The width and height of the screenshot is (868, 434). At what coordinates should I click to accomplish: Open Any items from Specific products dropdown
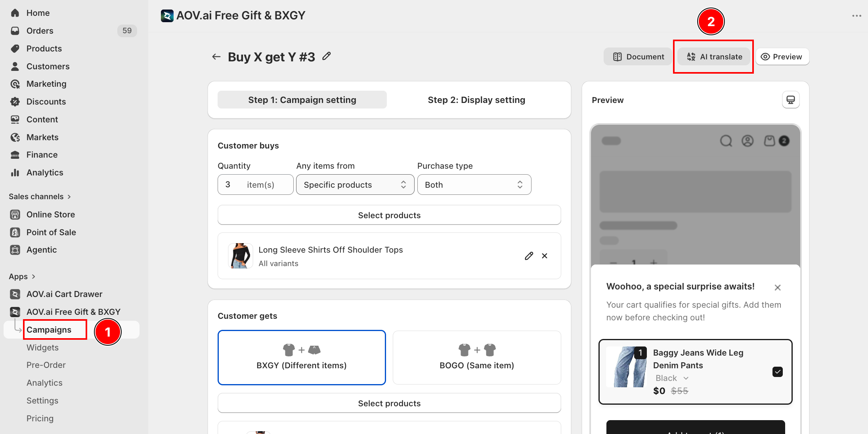pos(355,185)
